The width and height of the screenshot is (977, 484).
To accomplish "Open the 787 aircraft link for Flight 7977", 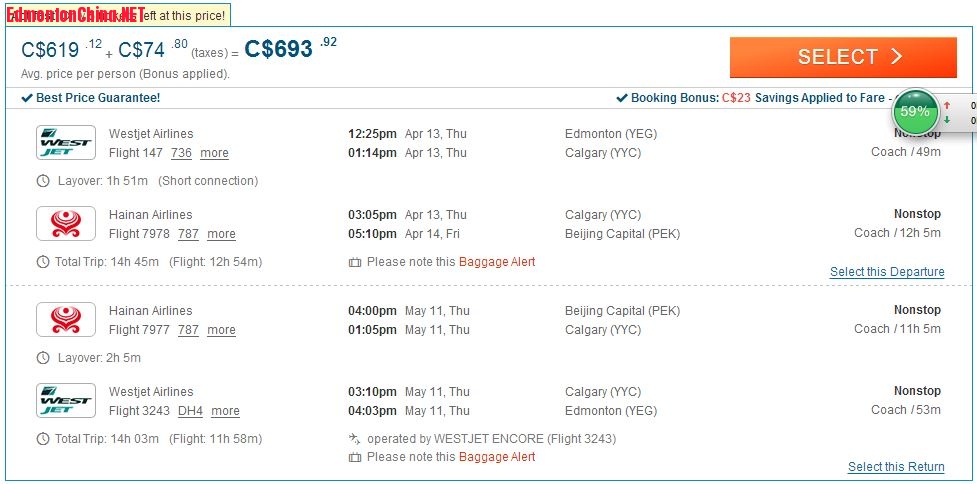I will (x=188, y=330).
